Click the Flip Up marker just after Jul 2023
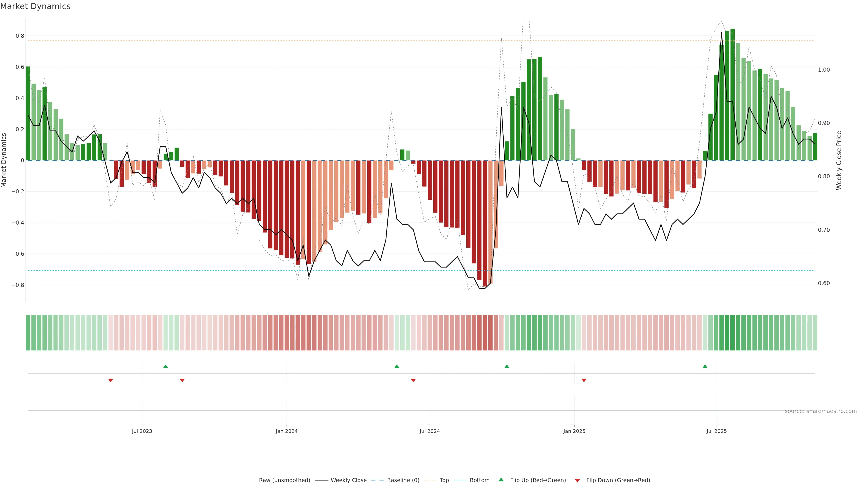Screen dimensions: 868x488 pos(165,366)
